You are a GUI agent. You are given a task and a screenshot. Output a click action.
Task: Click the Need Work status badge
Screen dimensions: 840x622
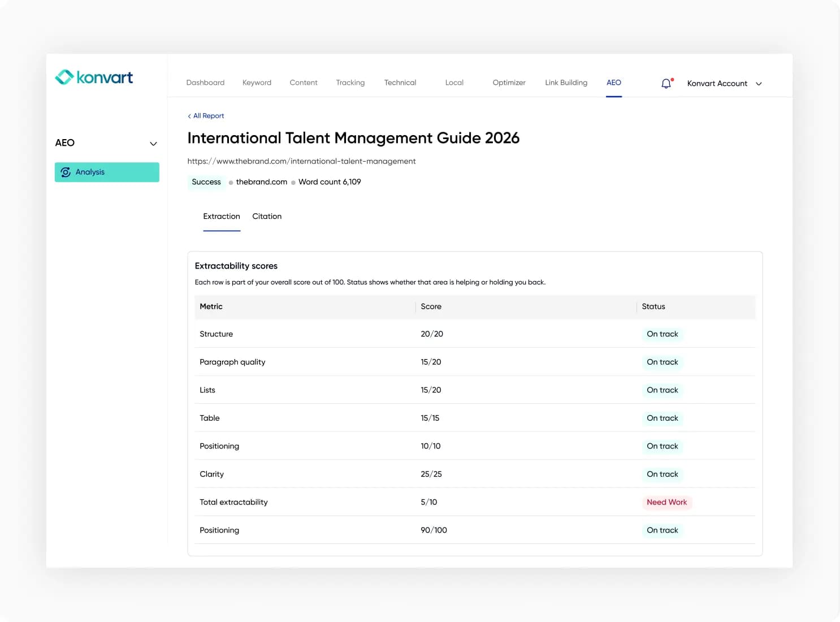(667, 502)
